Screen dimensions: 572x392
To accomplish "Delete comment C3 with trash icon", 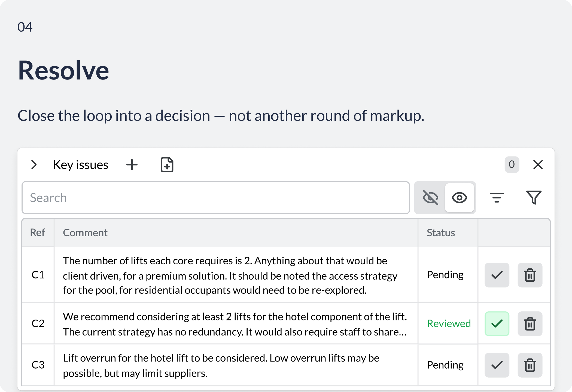I will [x=530, y=365].
